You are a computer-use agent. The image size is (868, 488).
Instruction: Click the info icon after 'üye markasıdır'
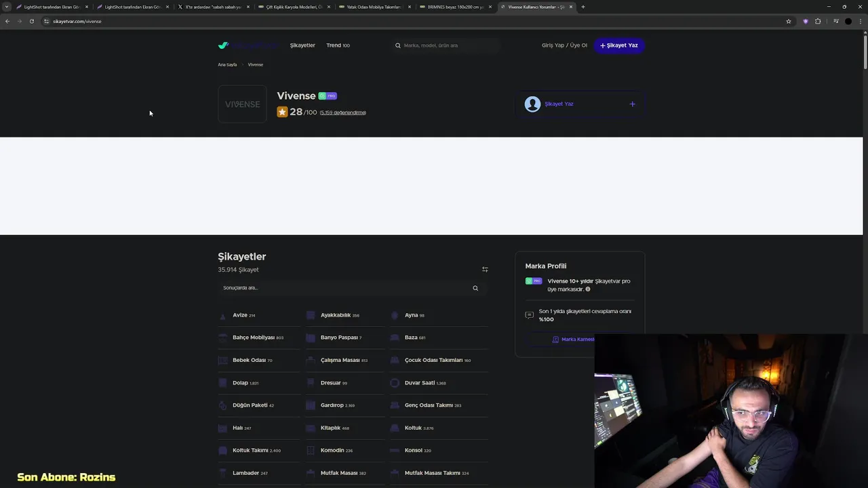click(x=588, y=289)
